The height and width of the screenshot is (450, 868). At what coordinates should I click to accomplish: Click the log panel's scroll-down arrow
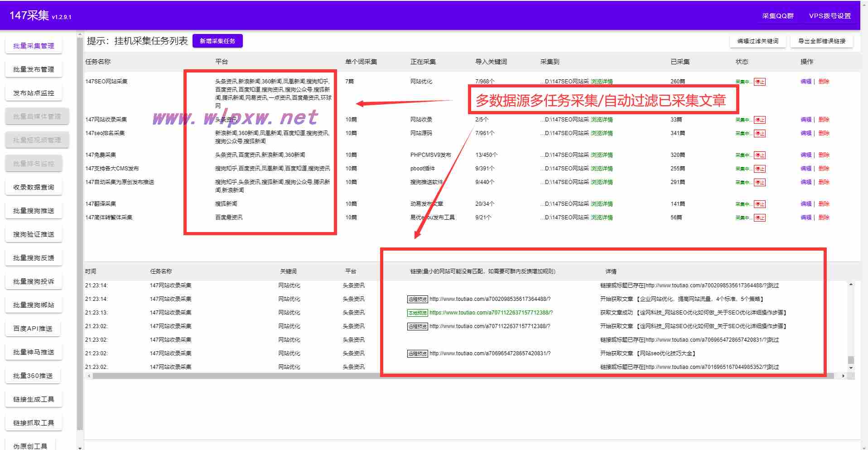[851, 368]
